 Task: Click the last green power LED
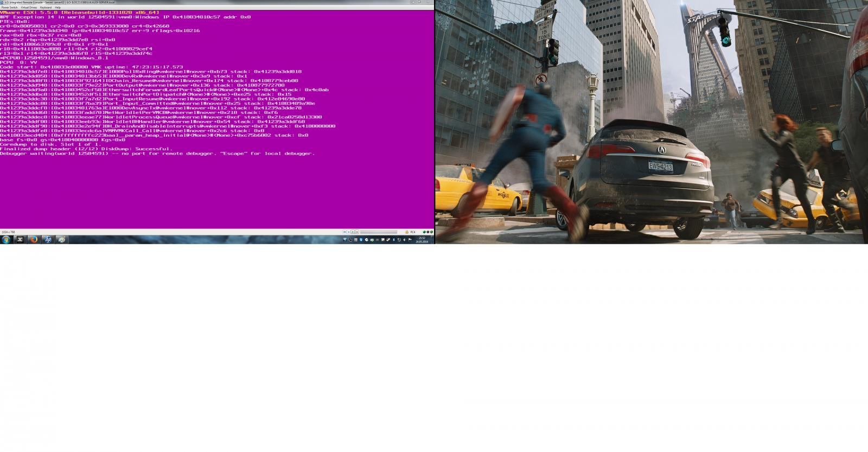pyautogui.click(x=431, y=232)
